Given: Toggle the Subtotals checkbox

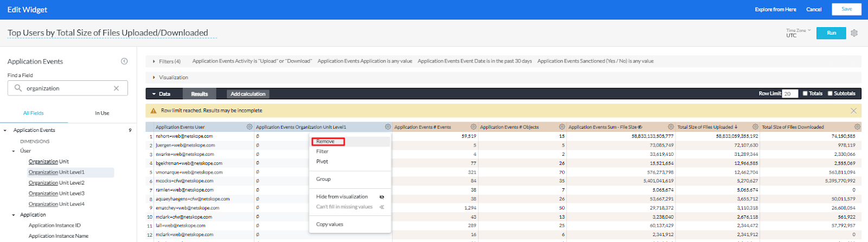Looking at the screenshot, I should click(830, 93).
